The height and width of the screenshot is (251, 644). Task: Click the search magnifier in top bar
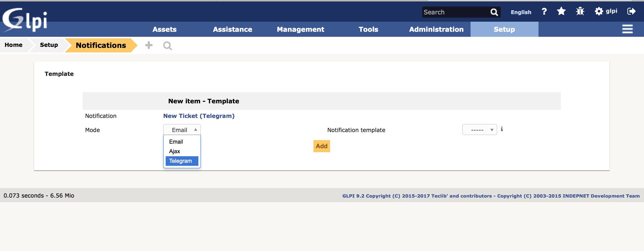pos(494,12)
